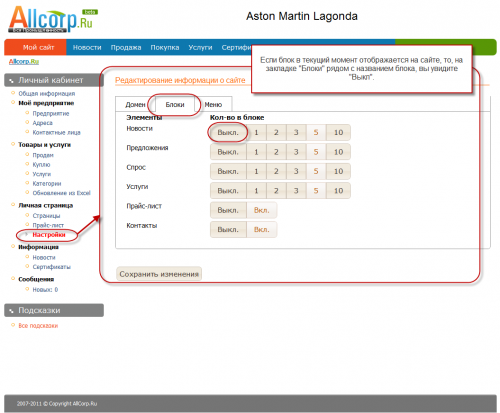Open Обновление из Excel in sidebar
Screen dimensions: 500x413
point(61,193)
